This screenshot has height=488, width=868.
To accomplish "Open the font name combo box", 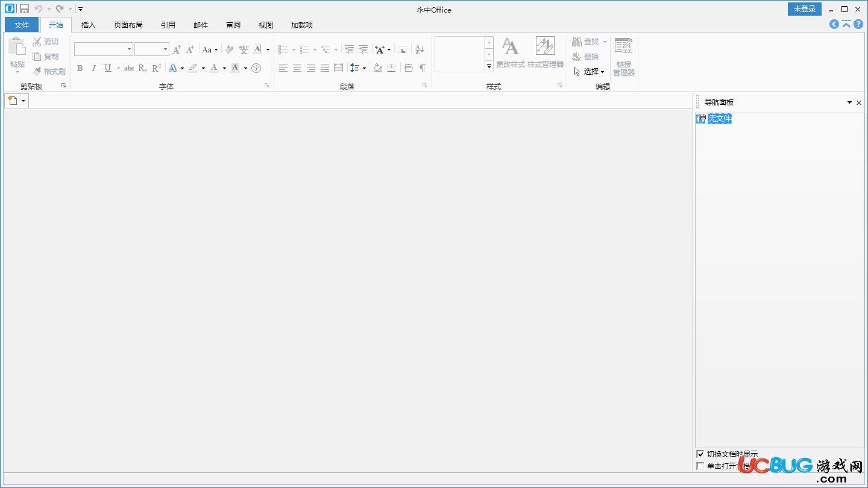I will click(104, 49).
